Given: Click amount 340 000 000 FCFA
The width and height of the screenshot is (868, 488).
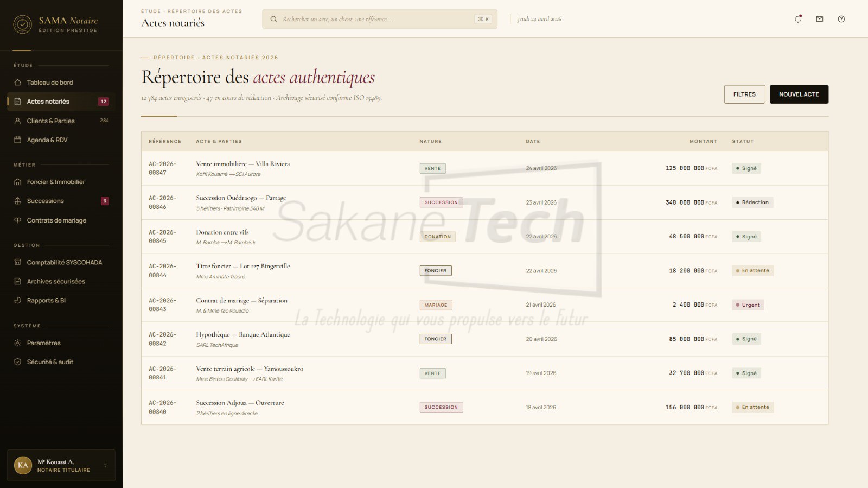Looking at the screenshot, I should pyautogui.click(x=691, y=202).
